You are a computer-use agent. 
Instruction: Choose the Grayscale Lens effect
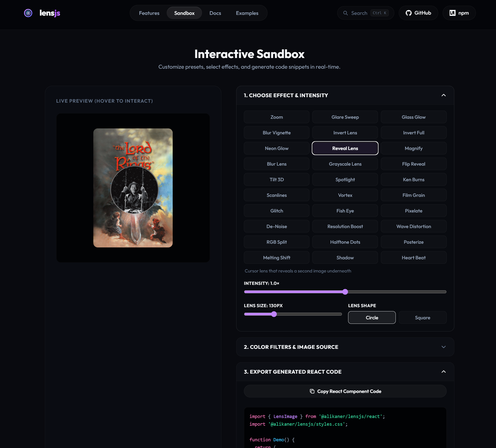(x=345, y=164)
